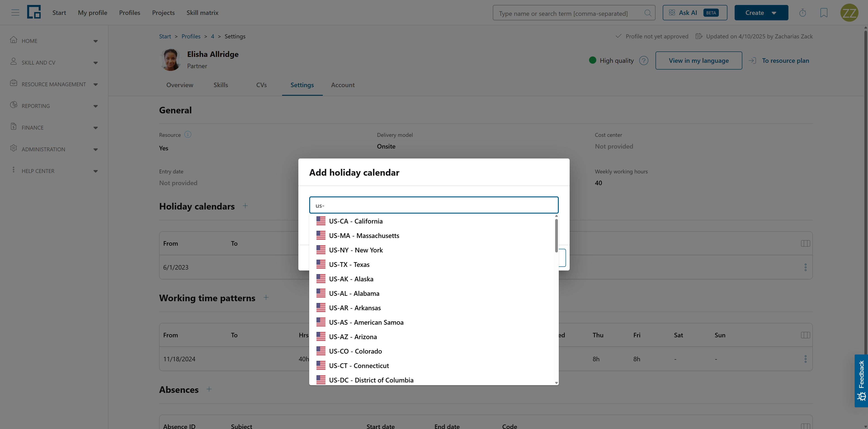Click the dropdown list scrollbar thumb
This screenshot has width=868, height=429.
(556, 235)
